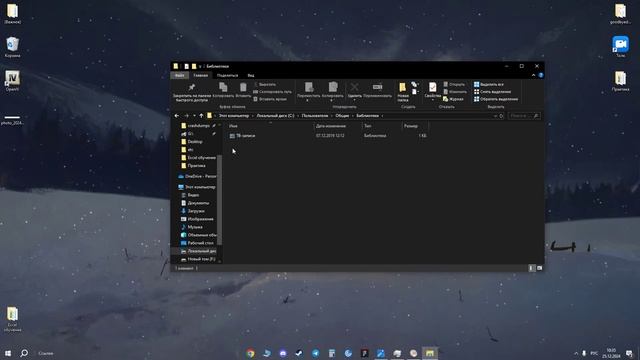Open Корзина recycle bin on desktop

(x=13, y=47)
